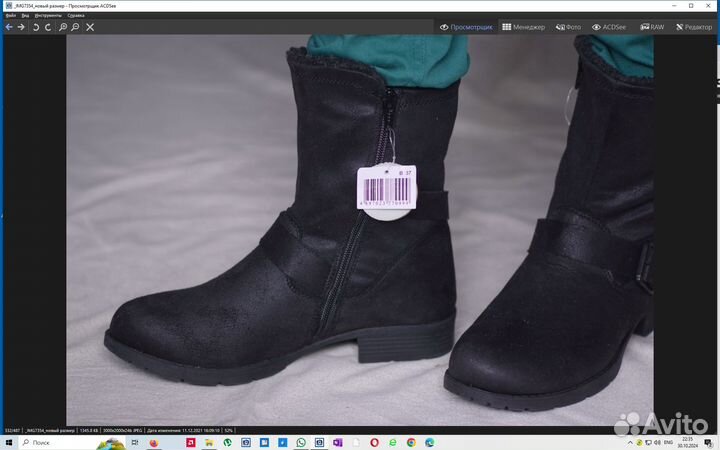Viewport: 720px width, 450px height.
Task: Rotate the image clockwise
Action: [48, 27]
